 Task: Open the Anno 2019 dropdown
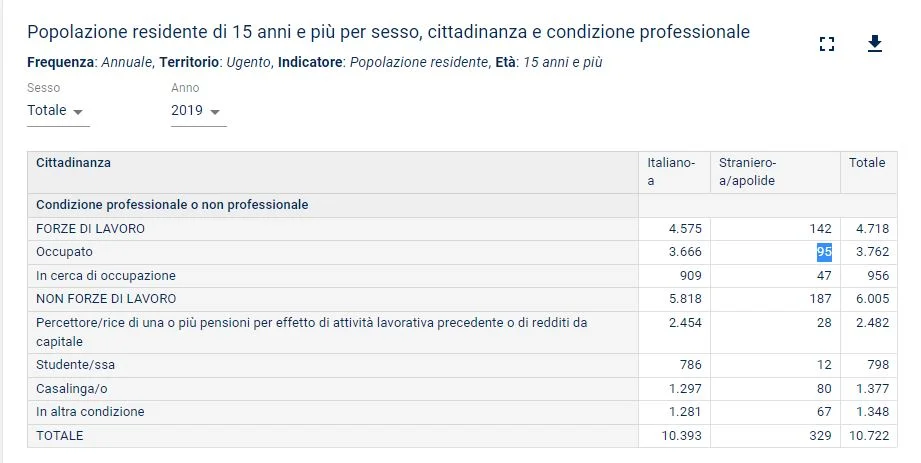coord(199,110)
